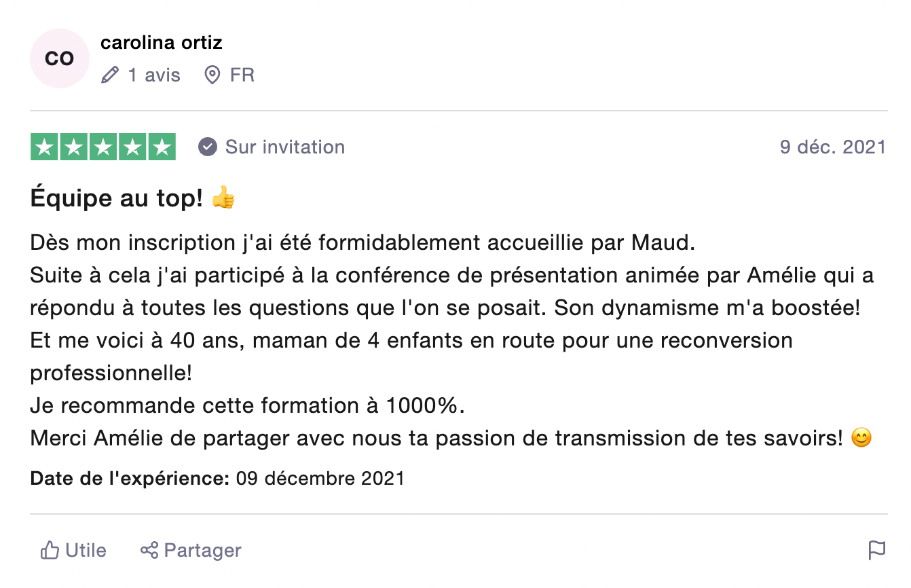Click the thumbs-up Utile icon
The width and height of the screenshot is (911, 588).
pyautogui.click(x=50, y=550)
